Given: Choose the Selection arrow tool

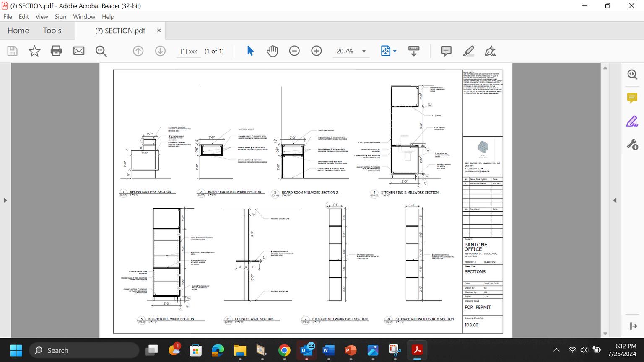Looking at the screenshot, I should click(250, 51).
